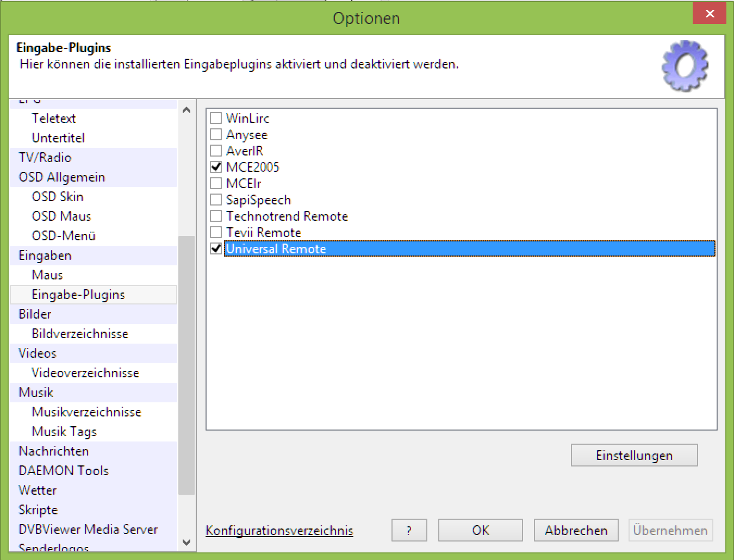This screenshot has height=560, width=734.
Task: Enable the AverIR input plugin
Action: pos(216,151)
